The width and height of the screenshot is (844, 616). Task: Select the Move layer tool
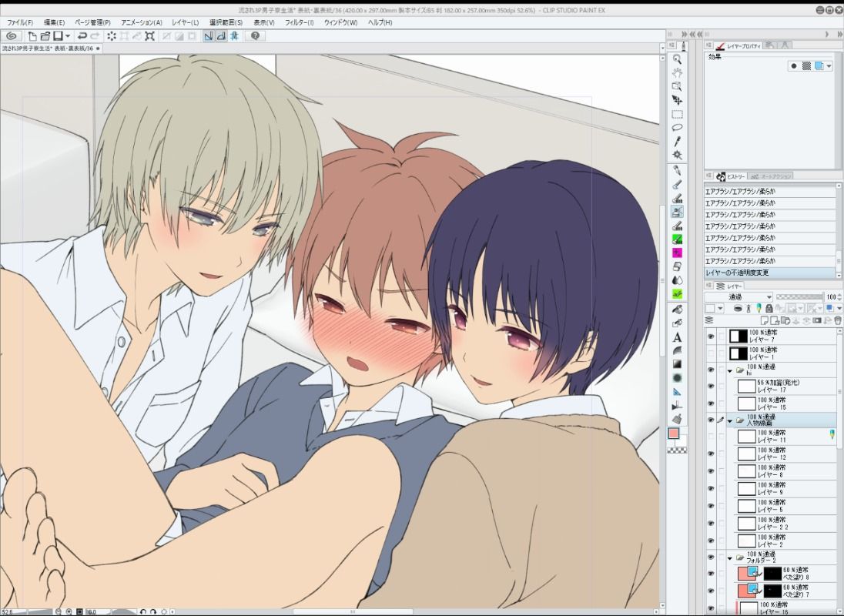(677, 100)
